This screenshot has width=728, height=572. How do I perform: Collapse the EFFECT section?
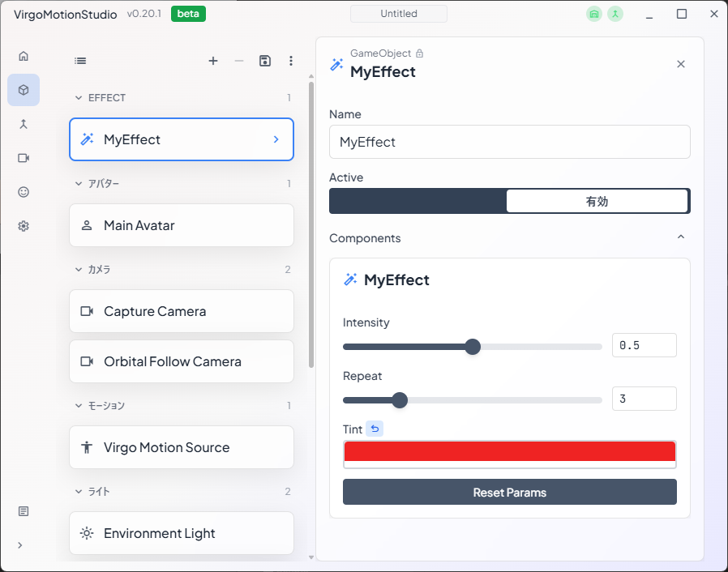tap(79, 98)
